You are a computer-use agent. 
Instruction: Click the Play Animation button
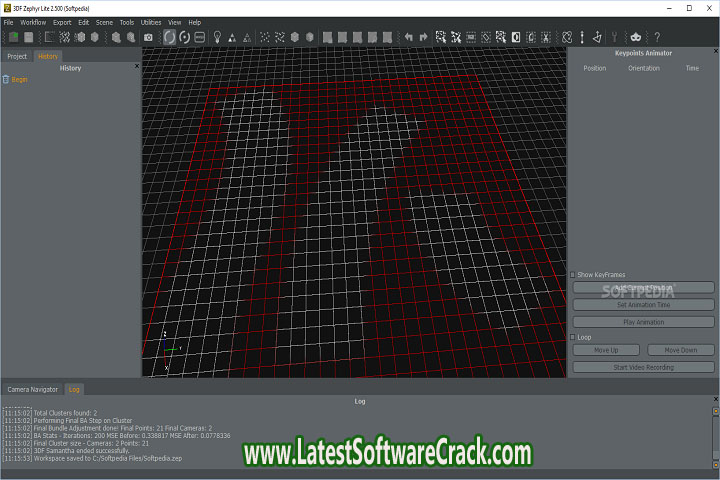coord(643,322)
